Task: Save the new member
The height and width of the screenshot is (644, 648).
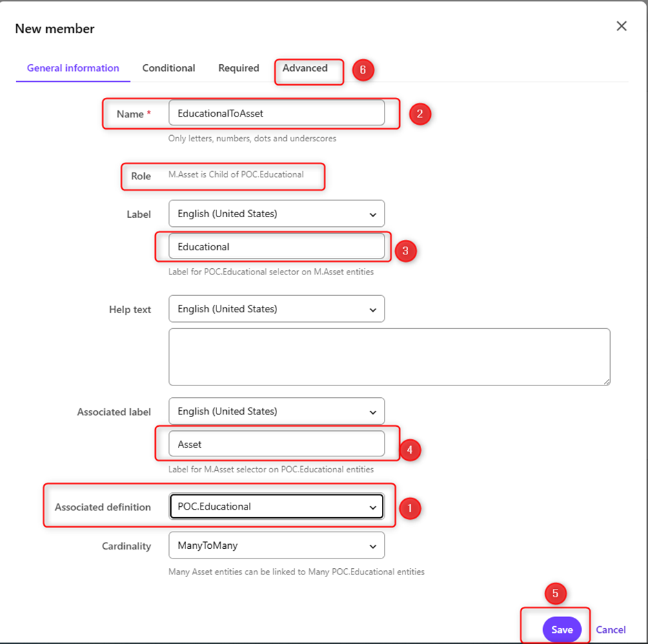Action: [562, 629]
